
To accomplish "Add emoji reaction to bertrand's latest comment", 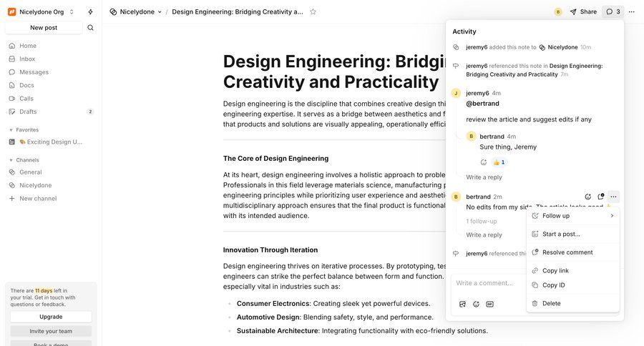I will click(587, 197).
